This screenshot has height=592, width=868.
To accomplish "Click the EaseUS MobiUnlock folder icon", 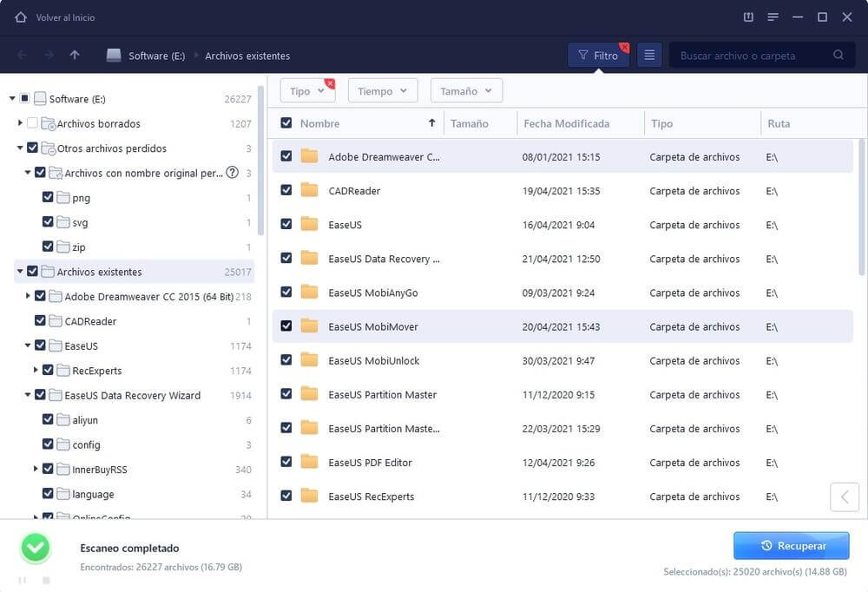I will click(310, 360).
